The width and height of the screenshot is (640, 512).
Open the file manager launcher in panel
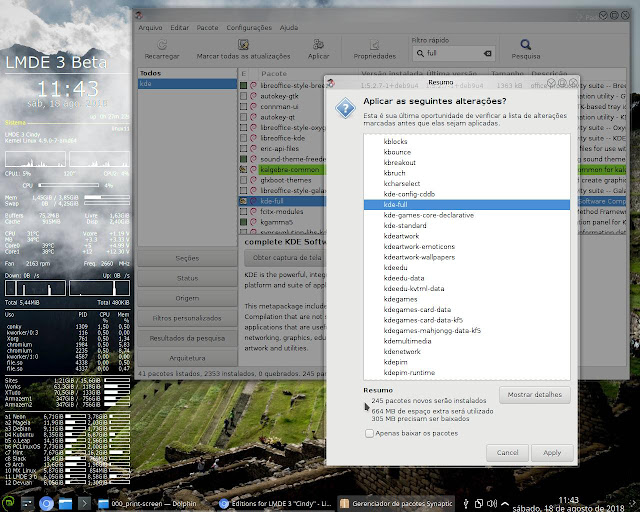(x=65, y=504)
